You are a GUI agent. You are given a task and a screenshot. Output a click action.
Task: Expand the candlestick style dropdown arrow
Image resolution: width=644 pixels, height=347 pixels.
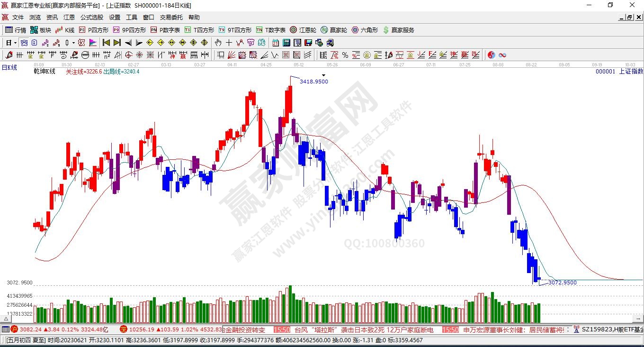(73, 43)
